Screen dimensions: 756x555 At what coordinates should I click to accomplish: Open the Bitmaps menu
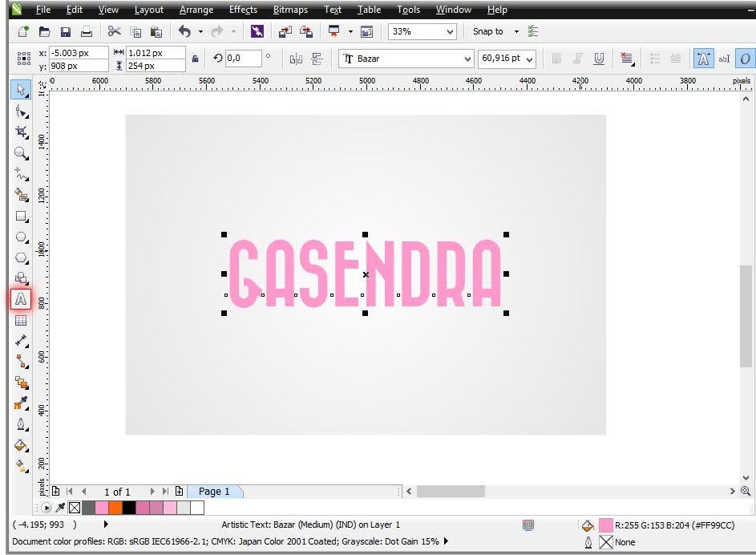289,10
